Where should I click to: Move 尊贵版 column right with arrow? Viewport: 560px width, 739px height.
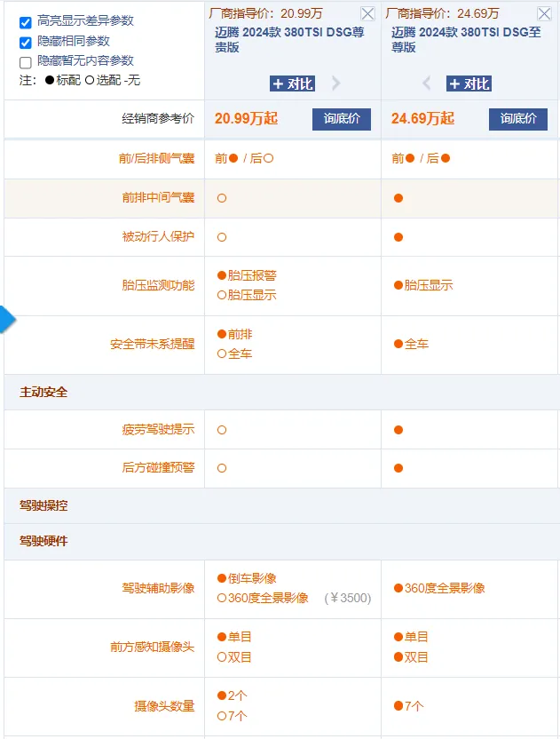pos(335,83)
